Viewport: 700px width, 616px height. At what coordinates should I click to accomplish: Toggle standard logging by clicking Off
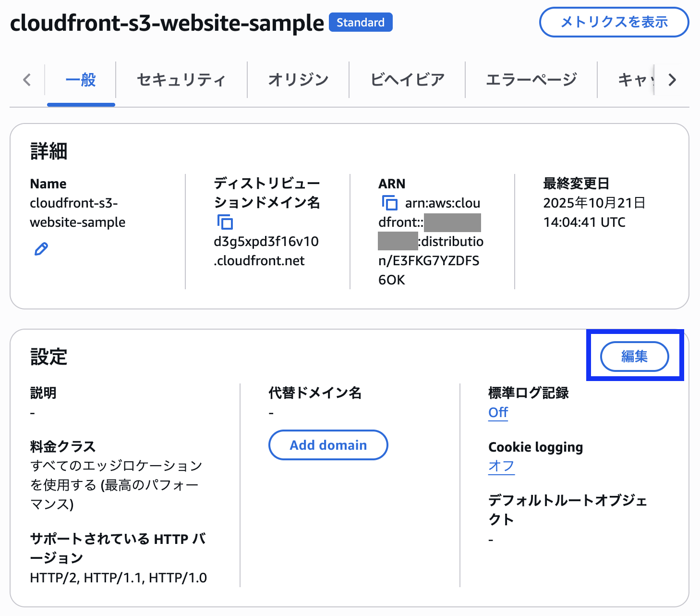(x=497, y=412)
